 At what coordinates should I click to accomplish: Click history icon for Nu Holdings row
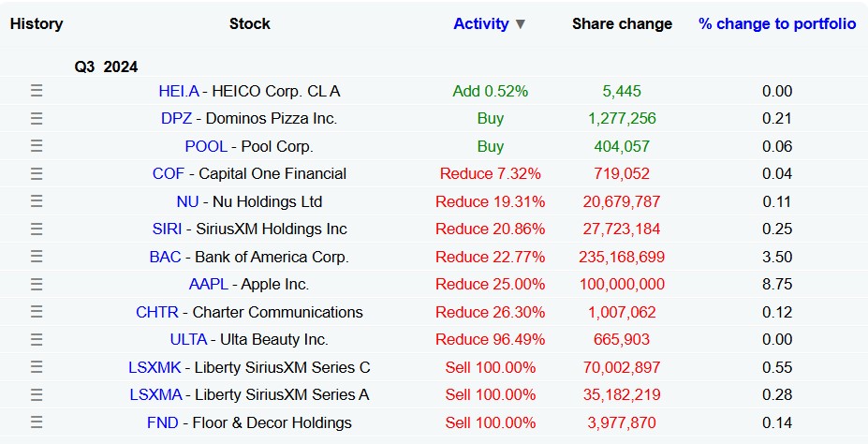point(37,201)
